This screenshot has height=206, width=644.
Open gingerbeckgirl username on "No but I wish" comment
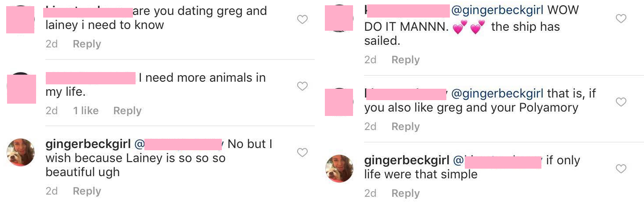pos(88,144)
